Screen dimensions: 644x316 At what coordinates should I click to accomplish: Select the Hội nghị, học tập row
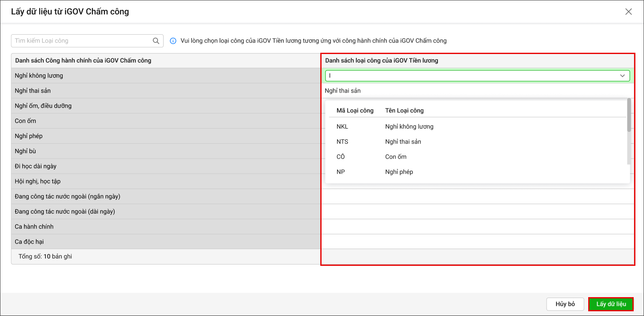click(166, 181)
